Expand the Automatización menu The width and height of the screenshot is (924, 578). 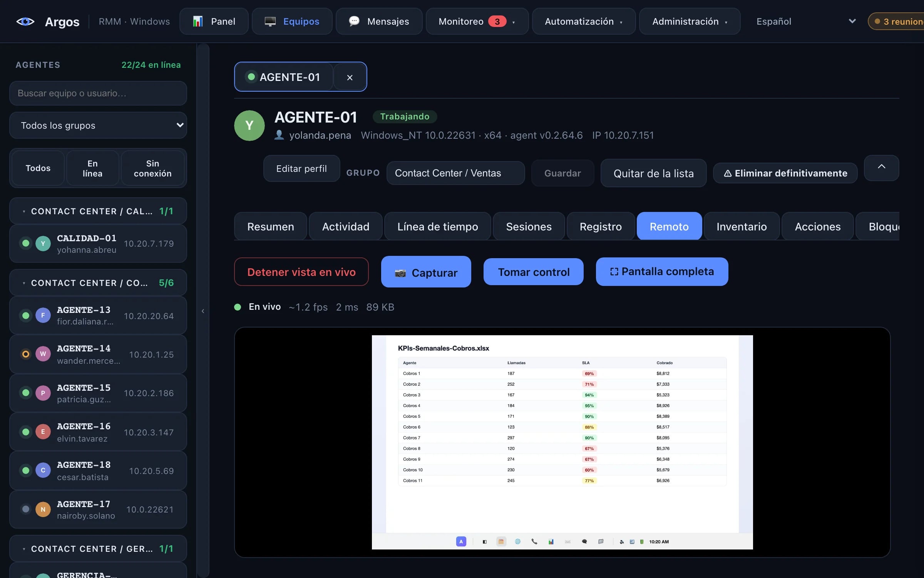click(x=584, y=21)
